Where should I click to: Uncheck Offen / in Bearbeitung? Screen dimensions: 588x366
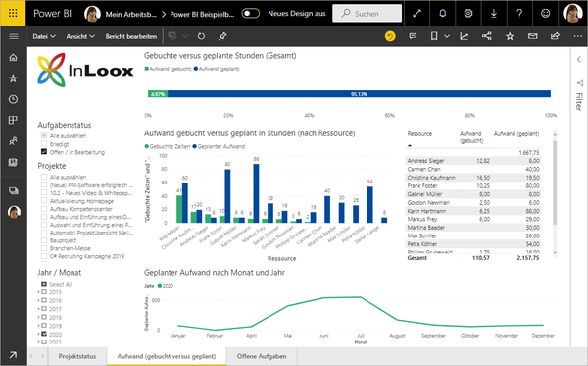tap(44, 152)
